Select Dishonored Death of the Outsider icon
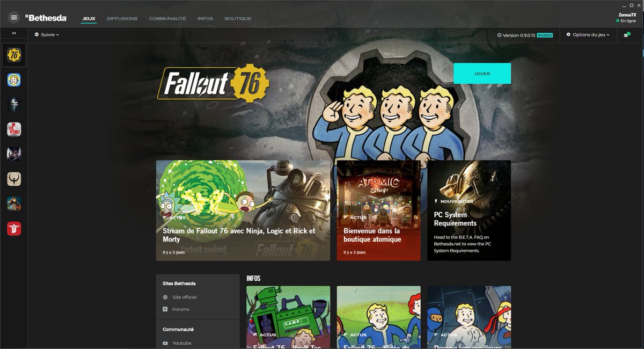This screenshot has width=644, height=349. (14, 154)
